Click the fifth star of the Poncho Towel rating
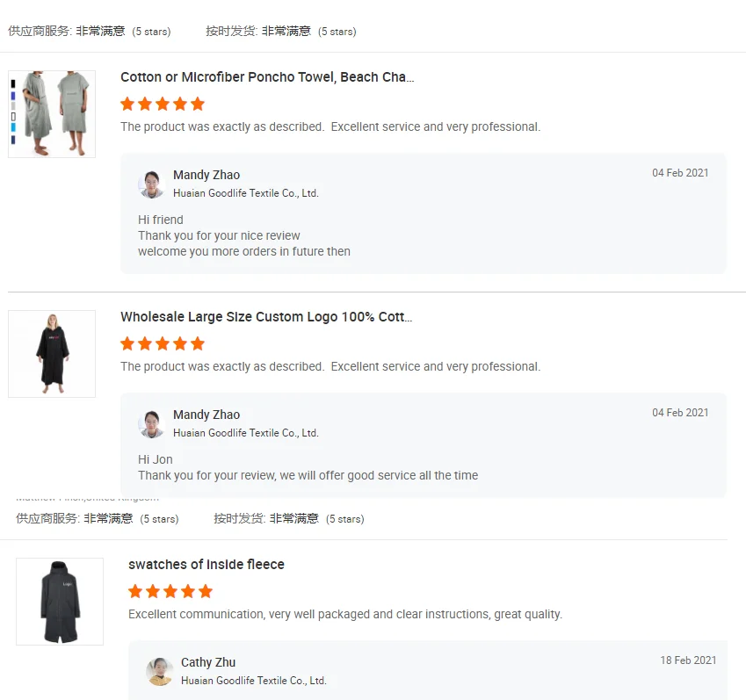Viewport: 746px width, 700px height. [x=198, y=104]
